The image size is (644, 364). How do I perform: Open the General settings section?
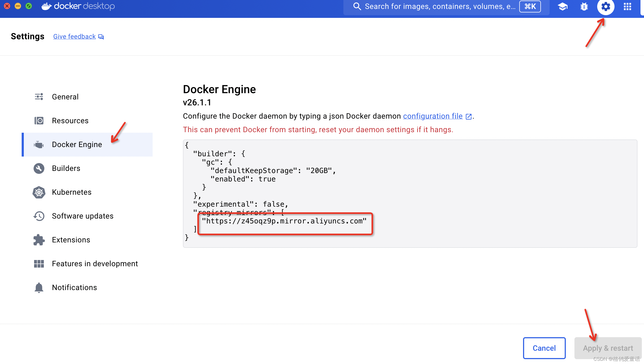[87, 97]
